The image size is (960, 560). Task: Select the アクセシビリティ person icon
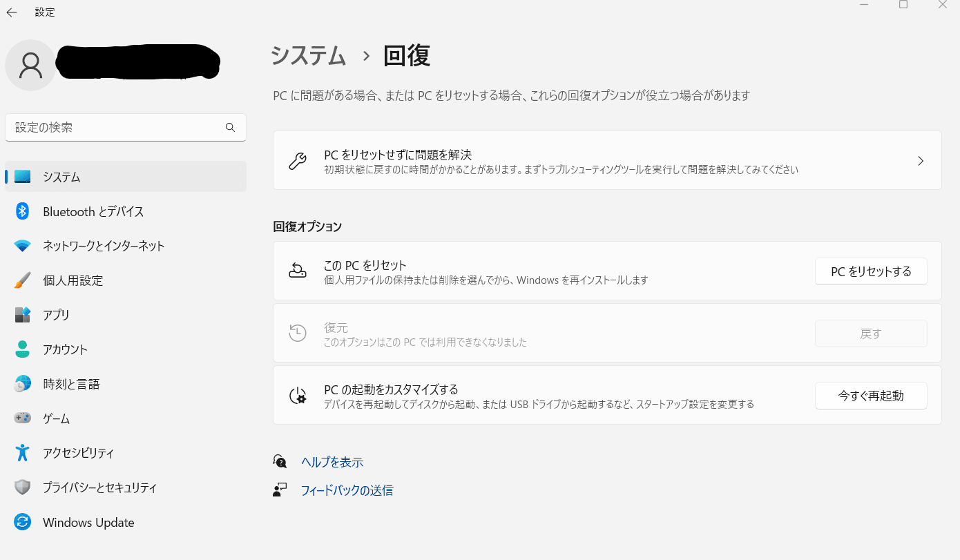pos(22,453)
